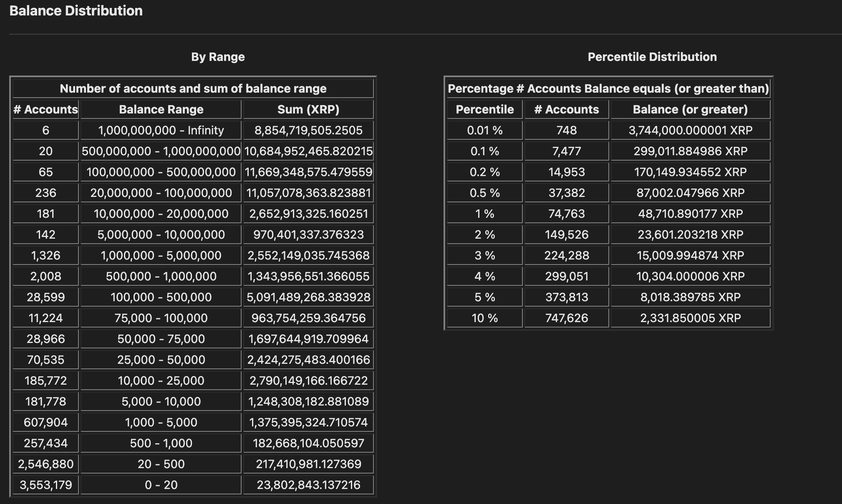Click the 10 % percentile row

pyautogui.click(x=484, y=318)
